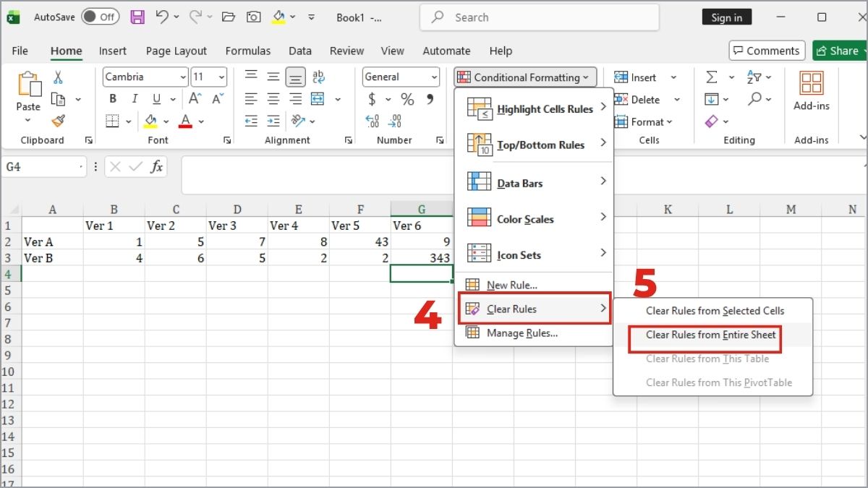Apply the yellow Fill Color
Viewport: 868px width, 488px height.
[x=150, y=121]
